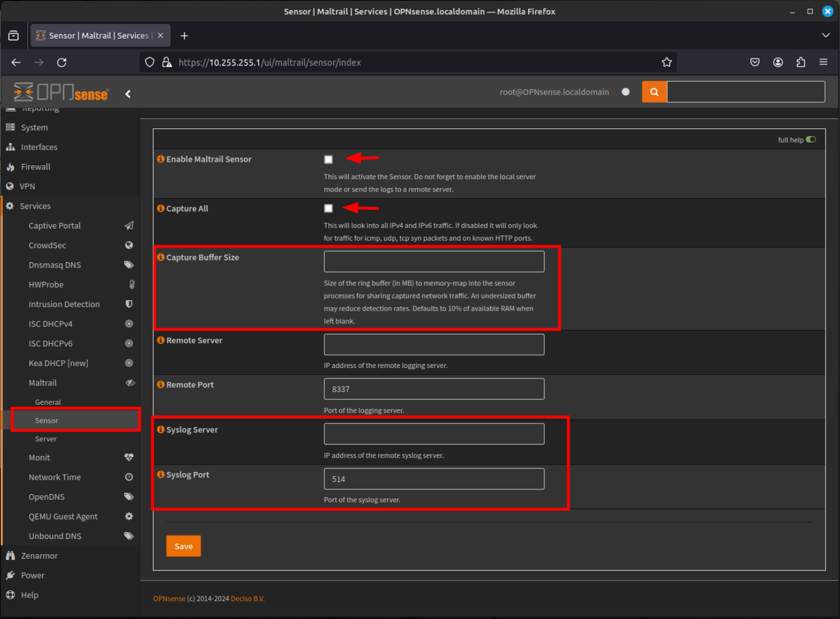Follow the OPNsense footer link
The height and width of the screenshot is (619, 840).
(x=169, y=599)
